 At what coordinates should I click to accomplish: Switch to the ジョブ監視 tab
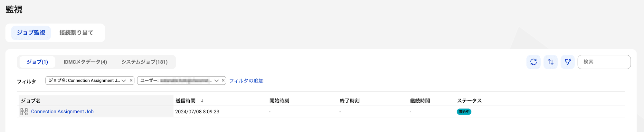pyautogui.click(x=31, y=33)
